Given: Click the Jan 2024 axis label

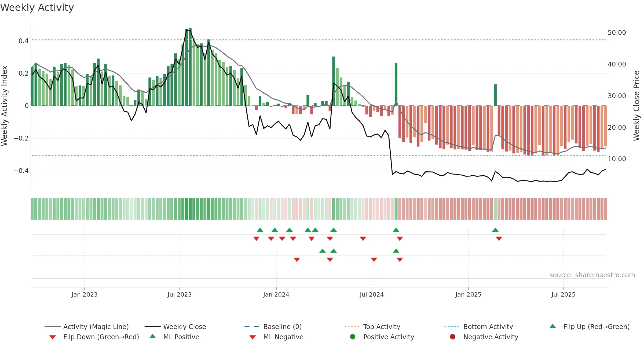Looking at the screenshot, I should tap(276, 294).
